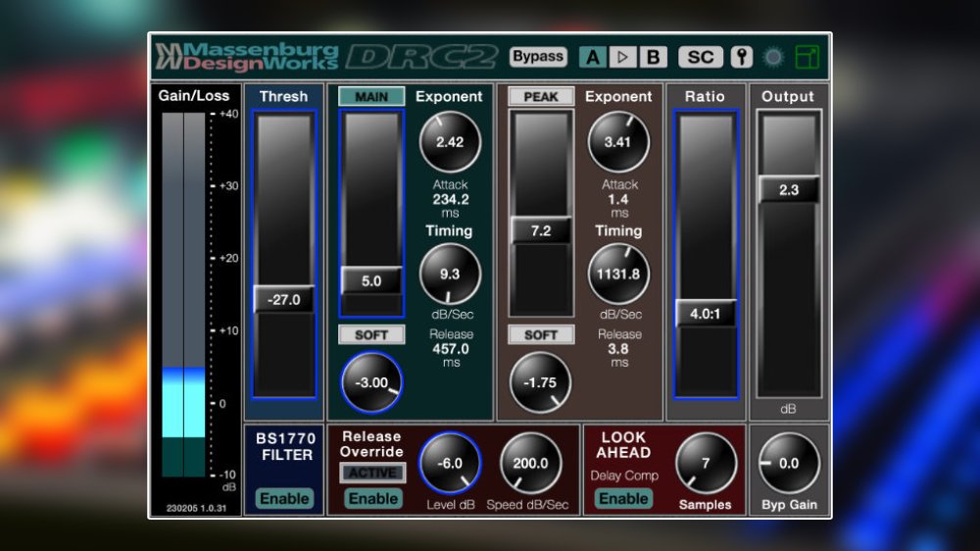Enable the Release Override

[373, 498]
